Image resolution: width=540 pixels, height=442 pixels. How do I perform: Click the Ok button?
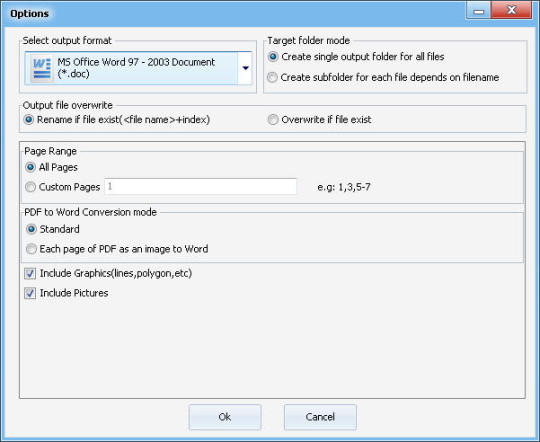click(225, 417)
